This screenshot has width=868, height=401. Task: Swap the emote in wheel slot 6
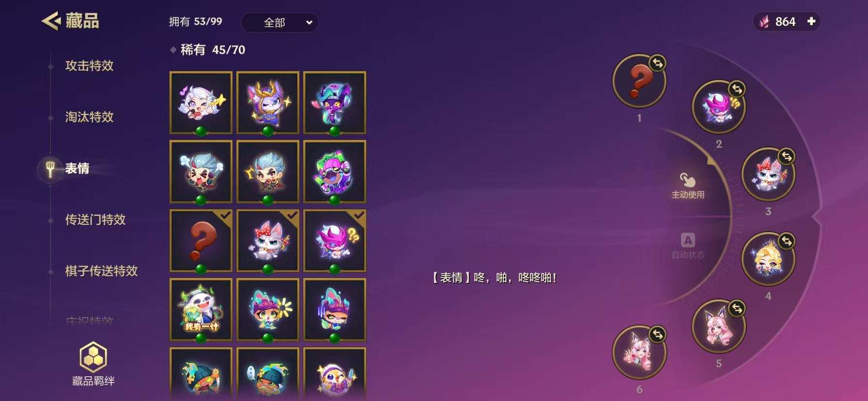(x=657, y=334)
